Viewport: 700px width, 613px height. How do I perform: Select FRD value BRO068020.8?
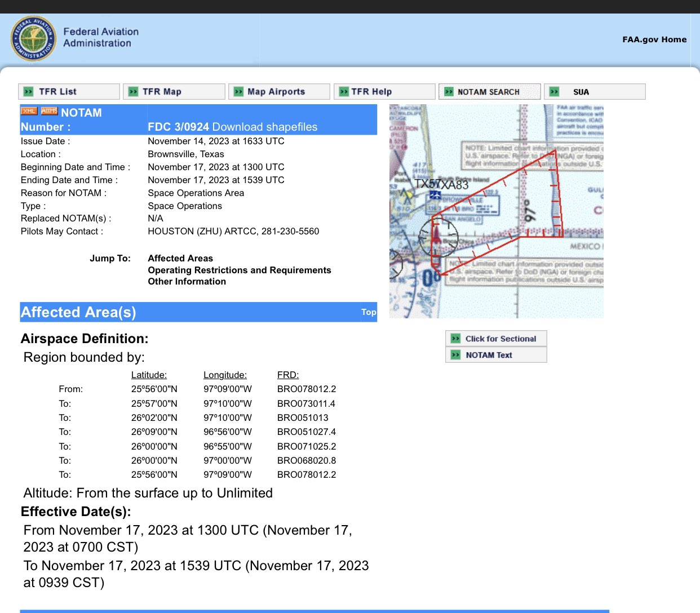click(x=307, y=460)
